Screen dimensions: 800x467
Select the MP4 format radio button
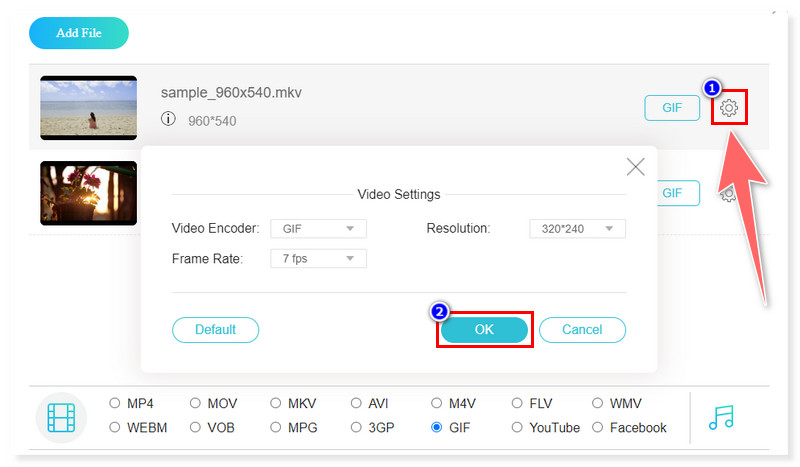(x=115, y=404)
